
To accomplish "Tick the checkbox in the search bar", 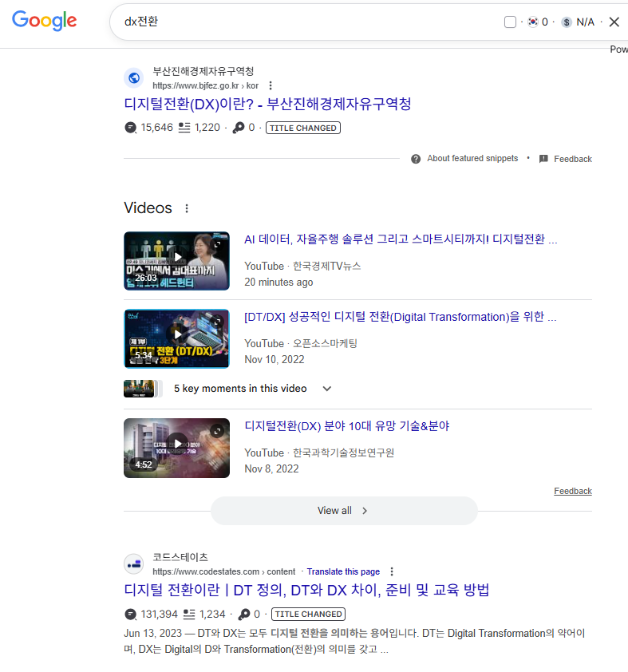I will coord(511,22).
